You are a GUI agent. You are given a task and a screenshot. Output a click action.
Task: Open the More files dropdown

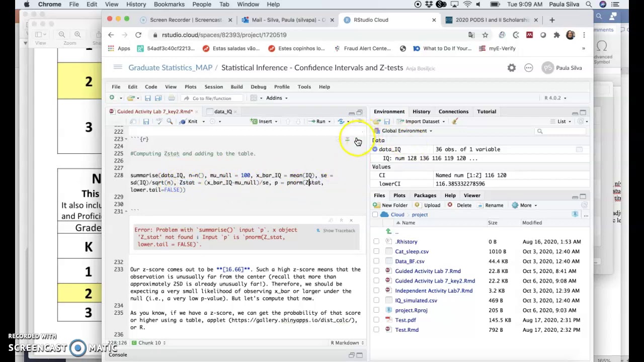[525, 205]
